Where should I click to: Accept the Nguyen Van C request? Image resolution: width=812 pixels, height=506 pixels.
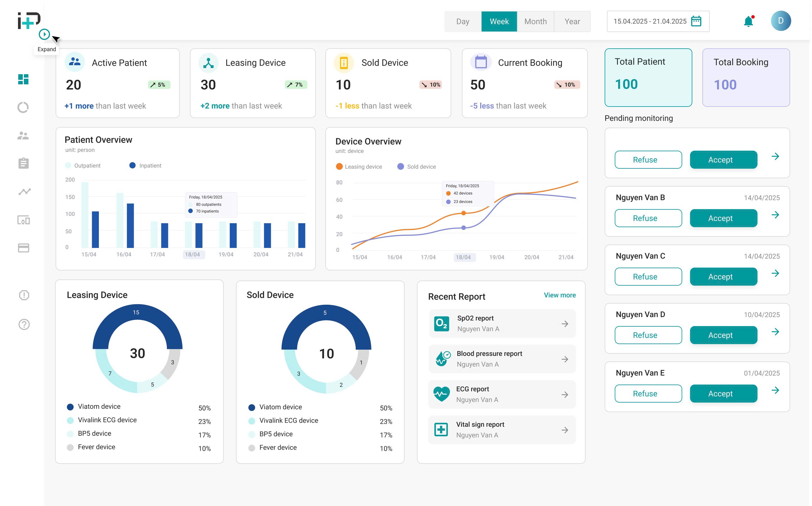(723, 276)
